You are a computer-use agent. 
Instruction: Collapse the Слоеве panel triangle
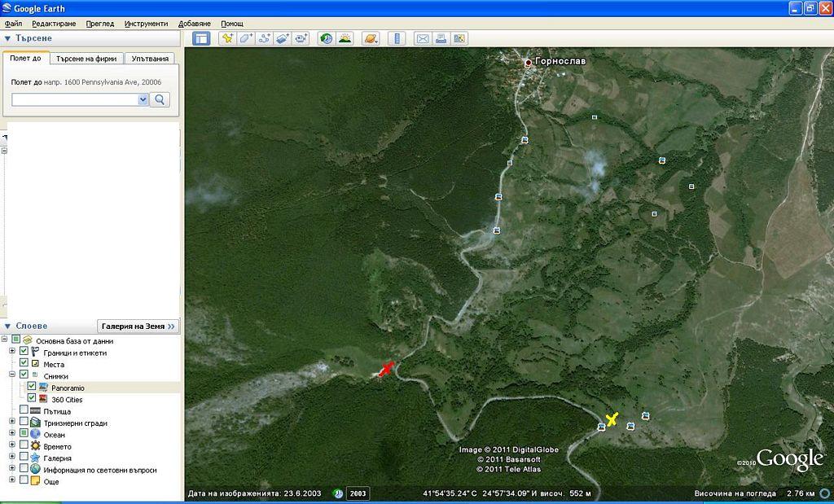coord(7,326)
